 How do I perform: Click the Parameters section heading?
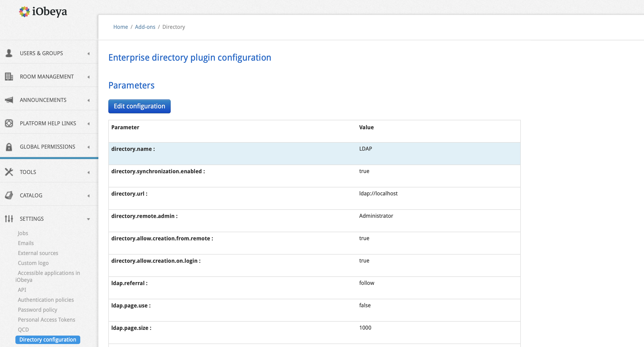(131, 85)
